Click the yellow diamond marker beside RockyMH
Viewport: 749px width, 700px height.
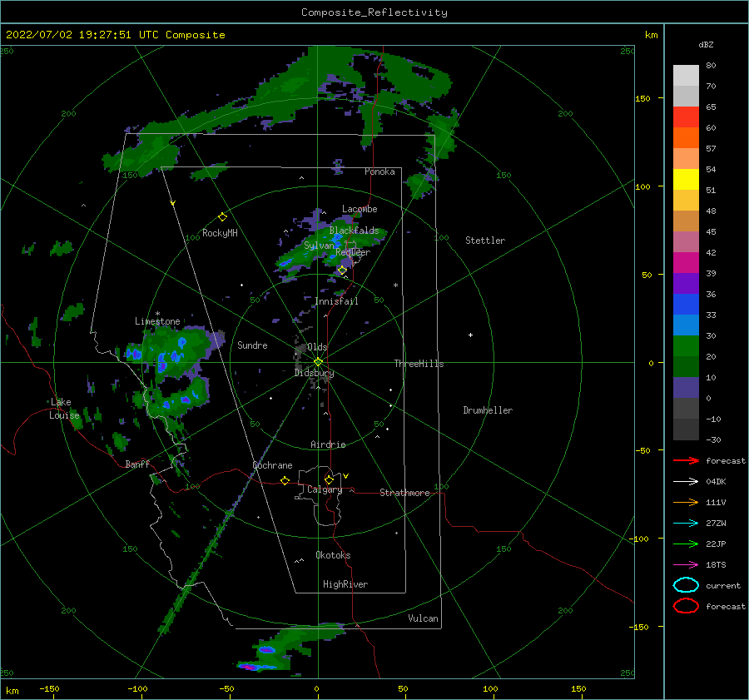pos(222,217)
